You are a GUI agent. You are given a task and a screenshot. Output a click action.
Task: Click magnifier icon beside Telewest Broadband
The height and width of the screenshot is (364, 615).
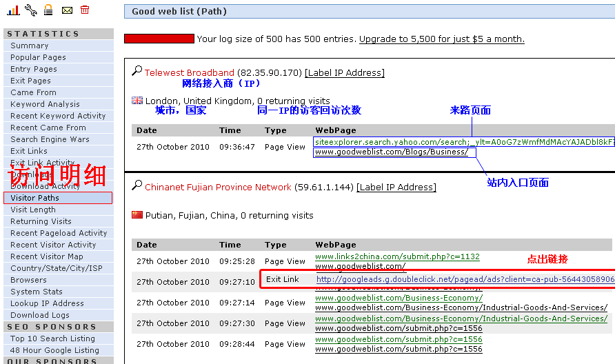(x=137, y=71)
